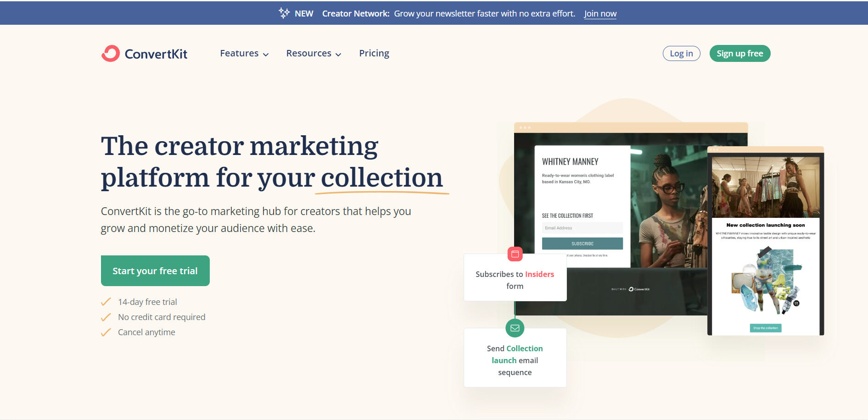This screenshot has height=420, width=868.
Task: Click the ConvertKit circular logo icon
Action: (111, 54)
